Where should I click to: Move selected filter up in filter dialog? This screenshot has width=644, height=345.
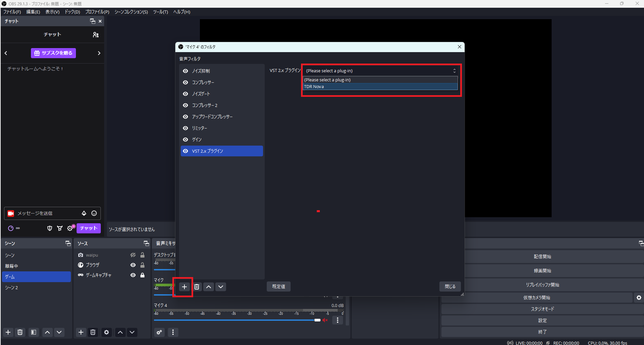[x=209, y=287]
